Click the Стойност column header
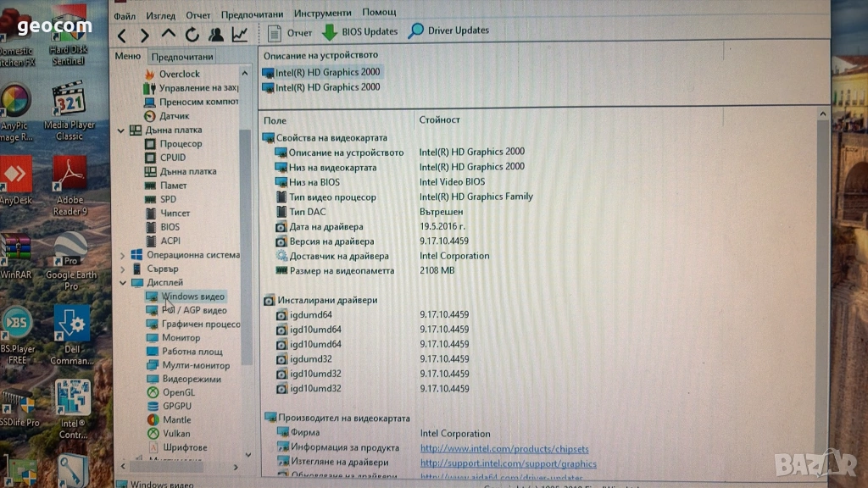 click(439, 120)
